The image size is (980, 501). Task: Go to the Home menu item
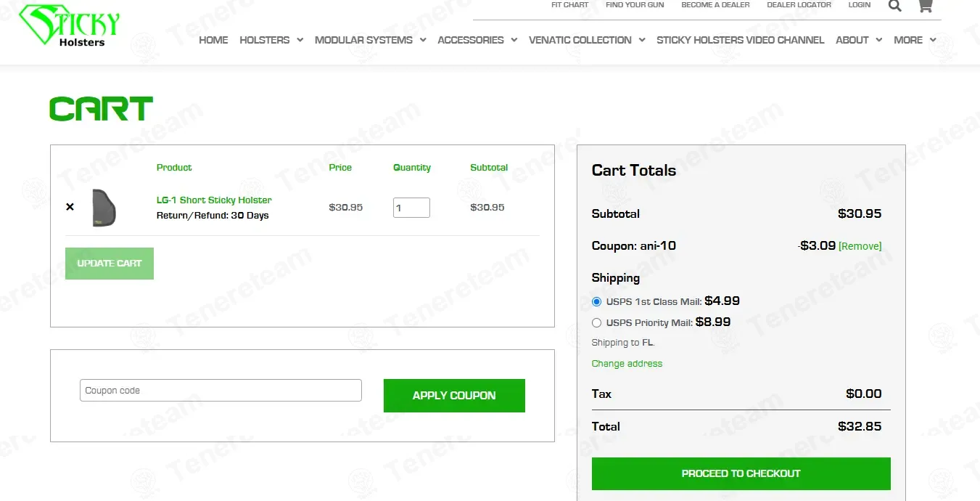tap(213, 40)
